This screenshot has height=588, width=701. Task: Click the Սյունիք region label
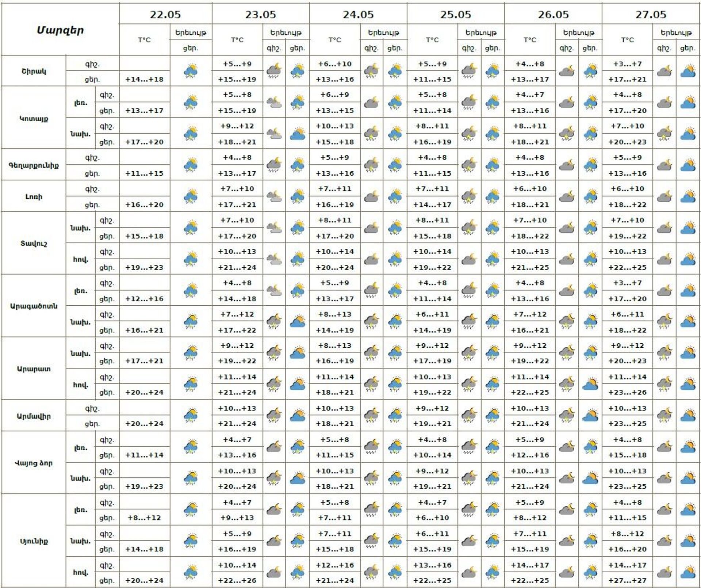34,541
